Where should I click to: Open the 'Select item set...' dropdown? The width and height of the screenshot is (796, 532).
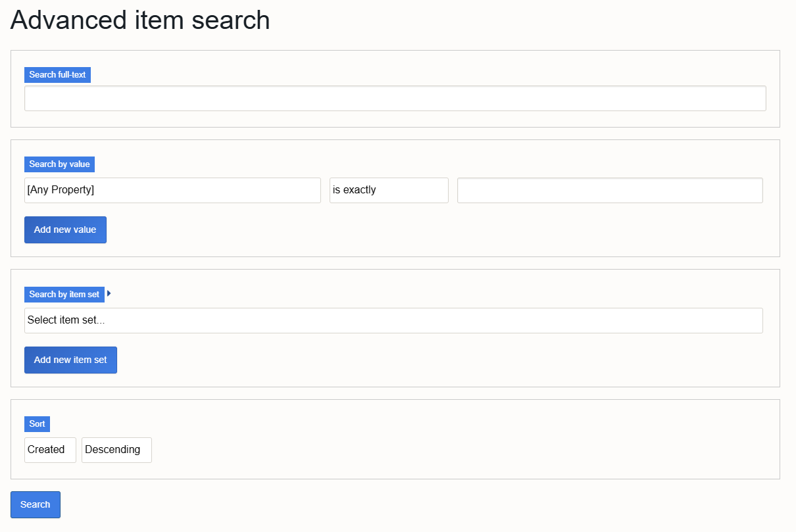393,320
